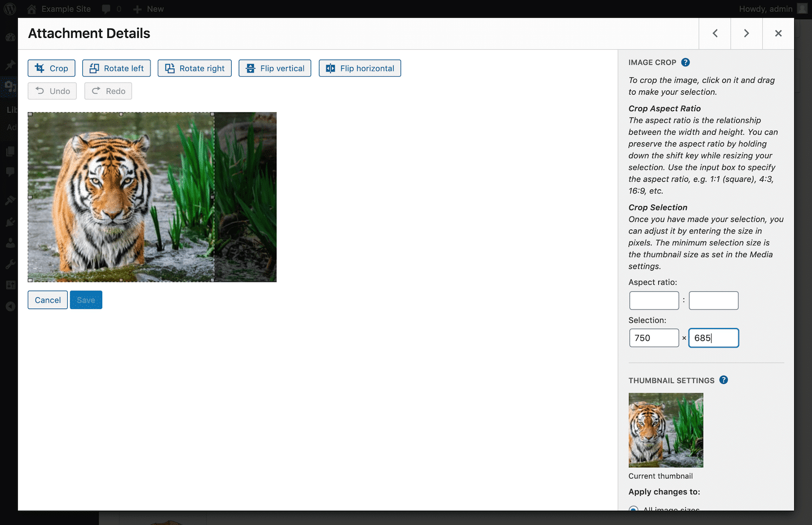The height and width of the screenshot is (525, 812).
Task: Save the cropped image
Action: point(86,299)
